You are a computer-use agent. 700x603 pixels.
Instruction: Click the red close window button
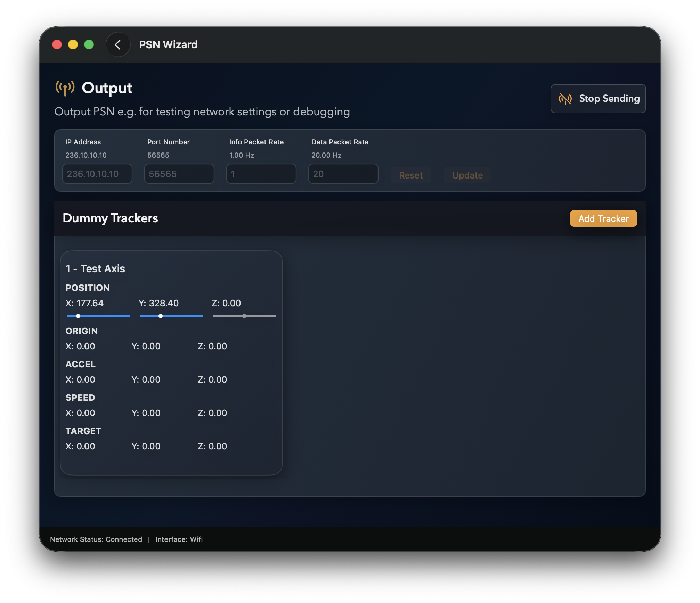(57, 44)
